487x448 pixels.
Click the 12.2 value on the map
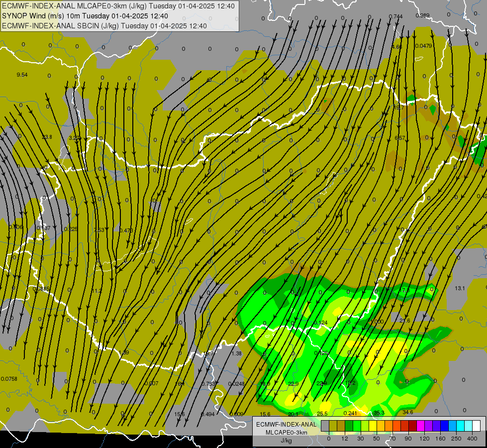(350, 383)
